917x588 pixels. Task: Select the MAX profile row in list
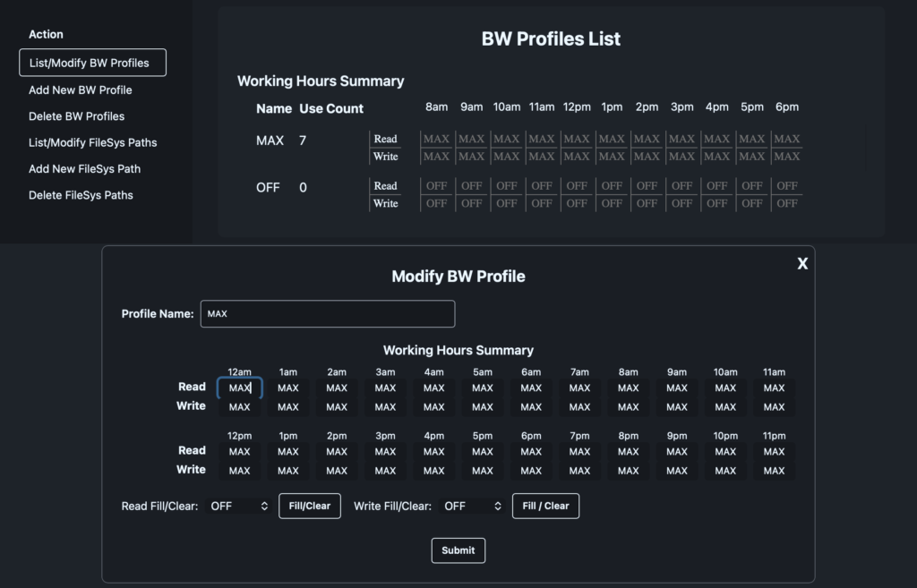tap(270, 141)
